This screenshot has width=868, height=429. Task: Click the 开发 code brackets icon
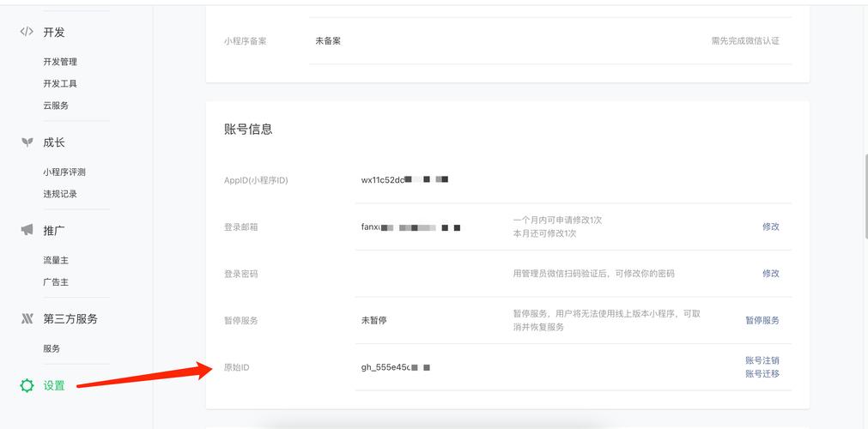point(27,32)
